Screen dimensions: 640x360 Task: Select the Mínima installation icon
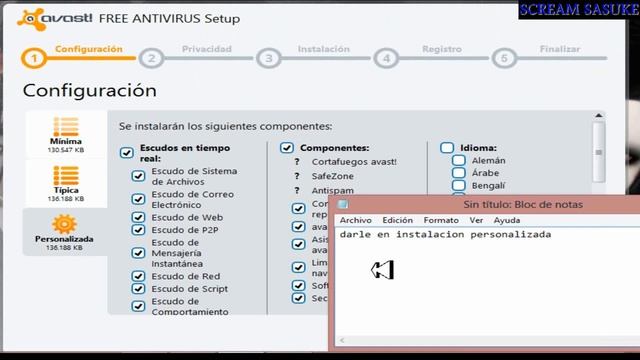coord(66,127)
